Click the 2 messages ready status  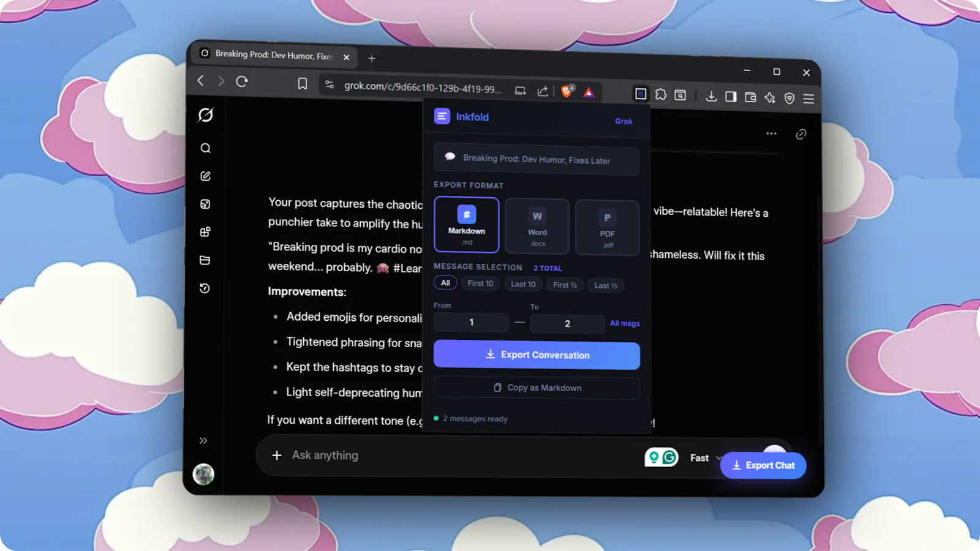471,419
